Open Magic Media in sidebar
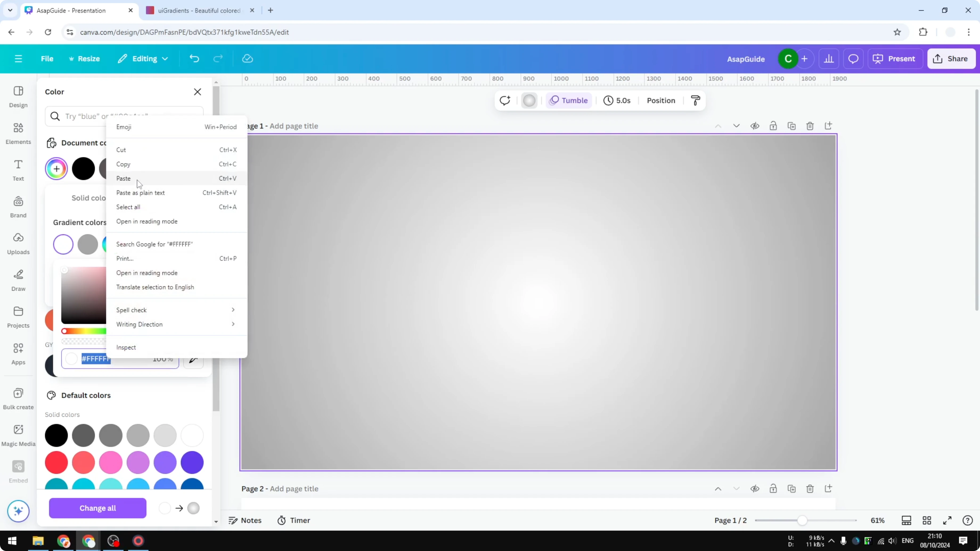 (x=18, y=435)
